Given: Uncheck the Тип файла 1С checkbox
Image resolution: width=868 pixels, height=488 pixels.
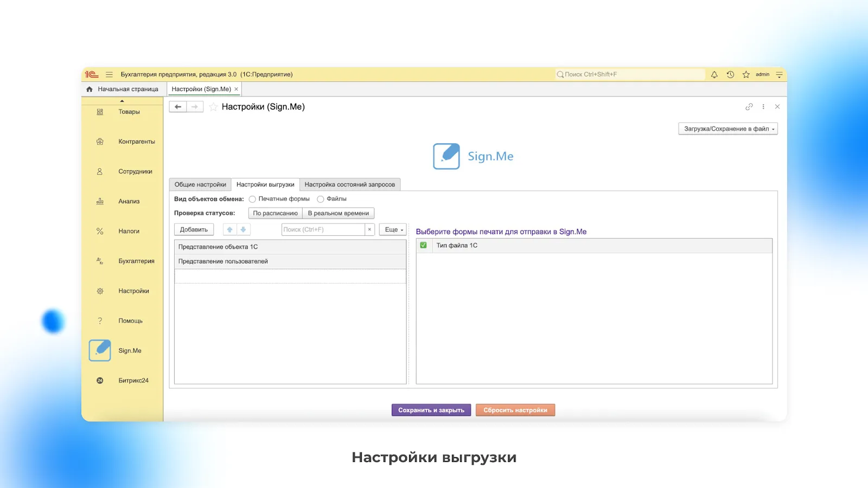Looking at the screenshot, I should point(424,246).
